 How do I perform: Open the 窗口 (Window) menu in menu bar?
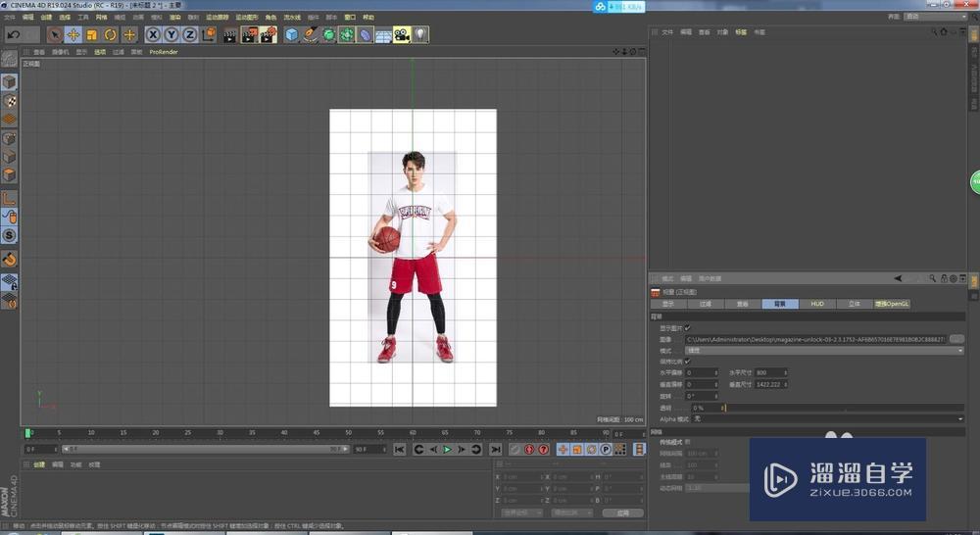click(350, 17)
